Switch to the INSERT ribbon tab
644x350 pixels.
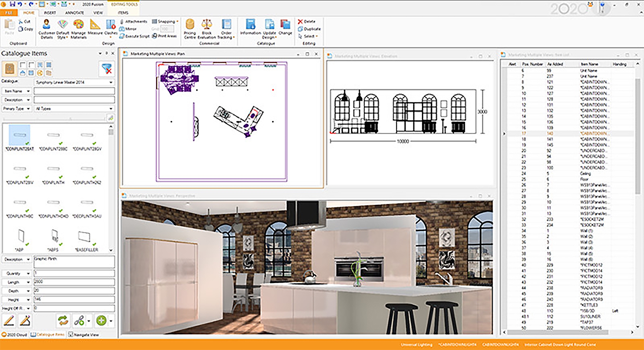click(50, 13)
